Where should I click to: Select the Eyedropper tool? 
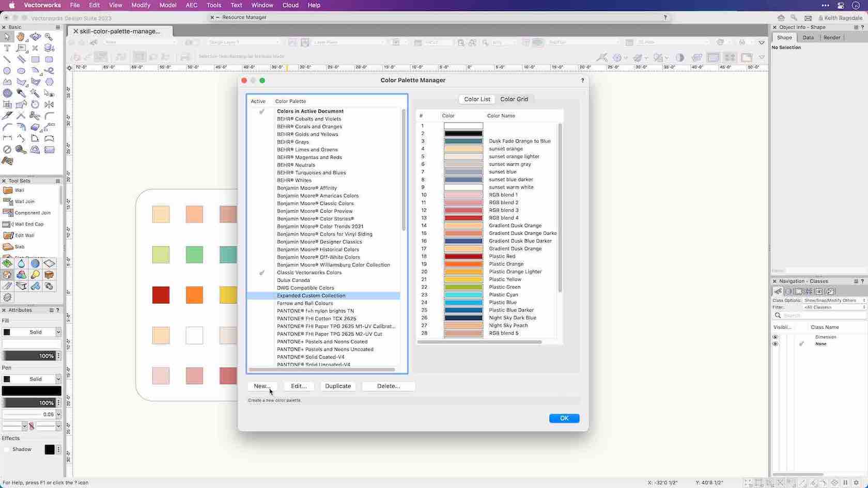click(21, 93)
